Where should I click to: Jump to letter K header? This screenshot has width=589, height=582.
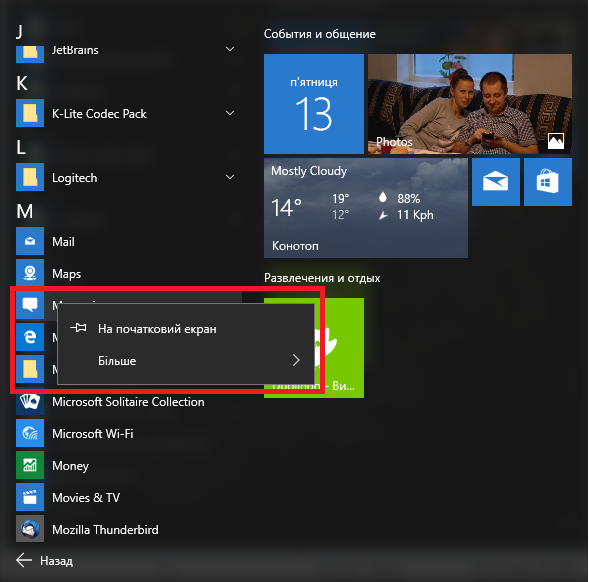pyautogui.click(x=22, y=83)
